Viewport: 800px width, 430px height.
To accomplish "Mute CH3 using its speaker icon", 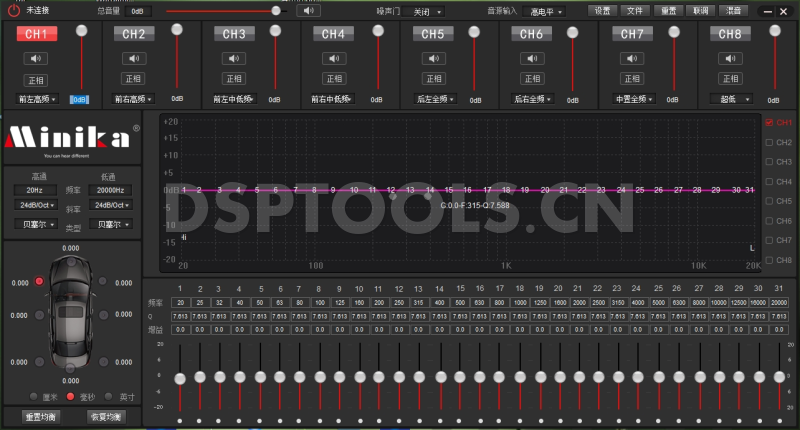I will (x=234, y=59).
